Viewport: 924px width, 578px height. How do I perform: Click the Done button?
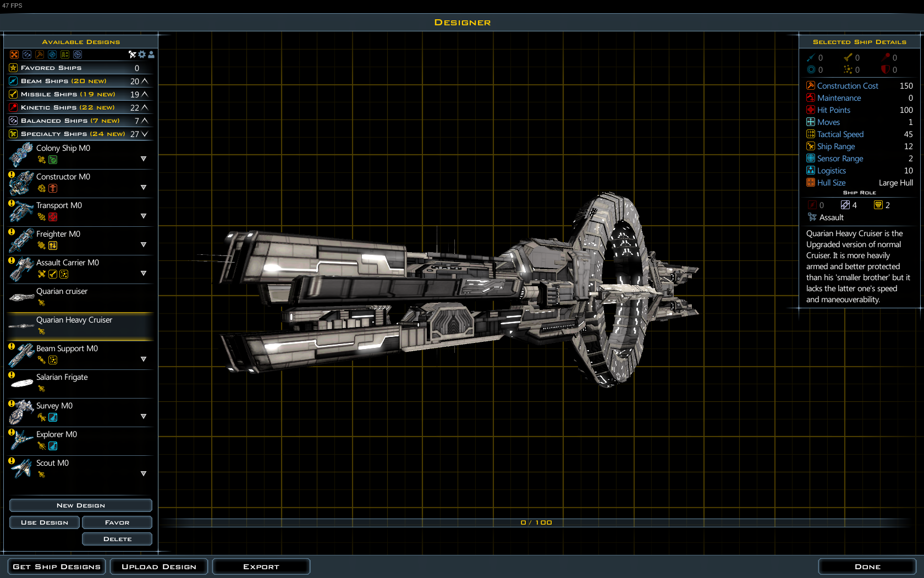(867, 566)
